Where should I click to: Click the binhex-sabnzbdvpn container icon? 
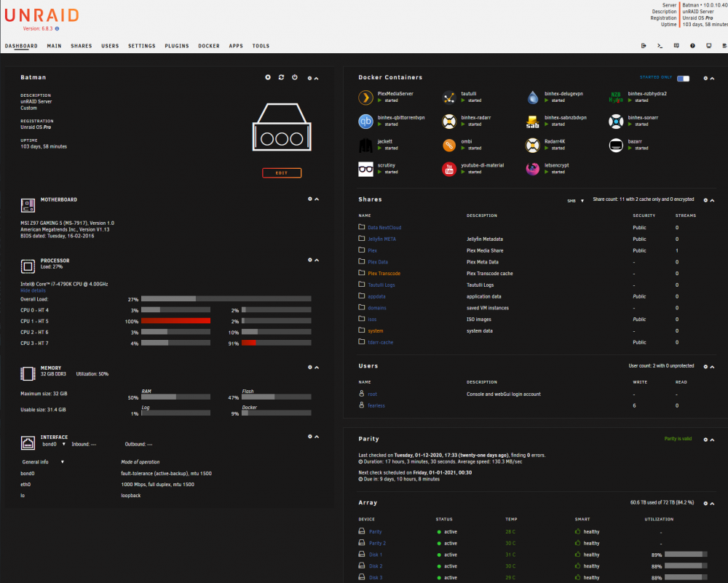pos(533,122)
